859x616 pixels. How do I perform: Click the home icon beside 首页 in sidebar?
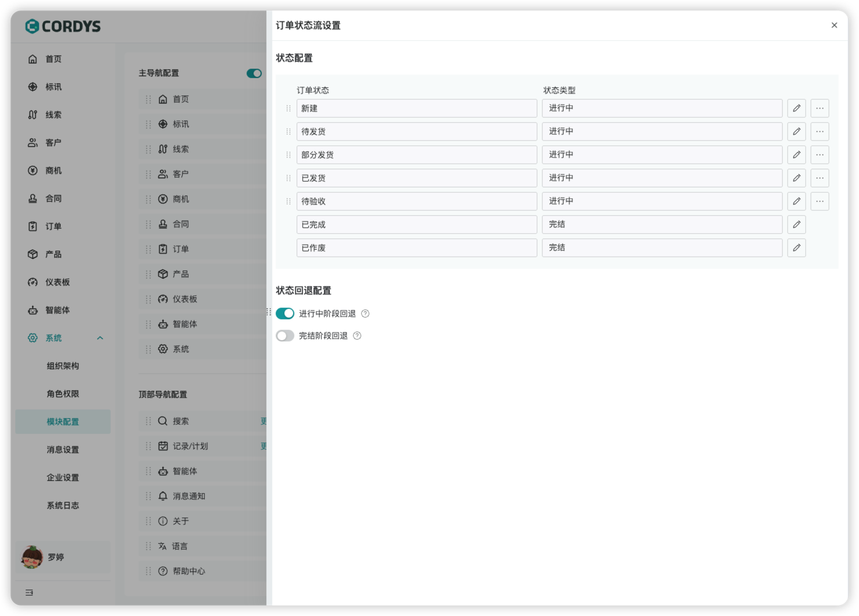pyautogui.click(x=33, y=59)
